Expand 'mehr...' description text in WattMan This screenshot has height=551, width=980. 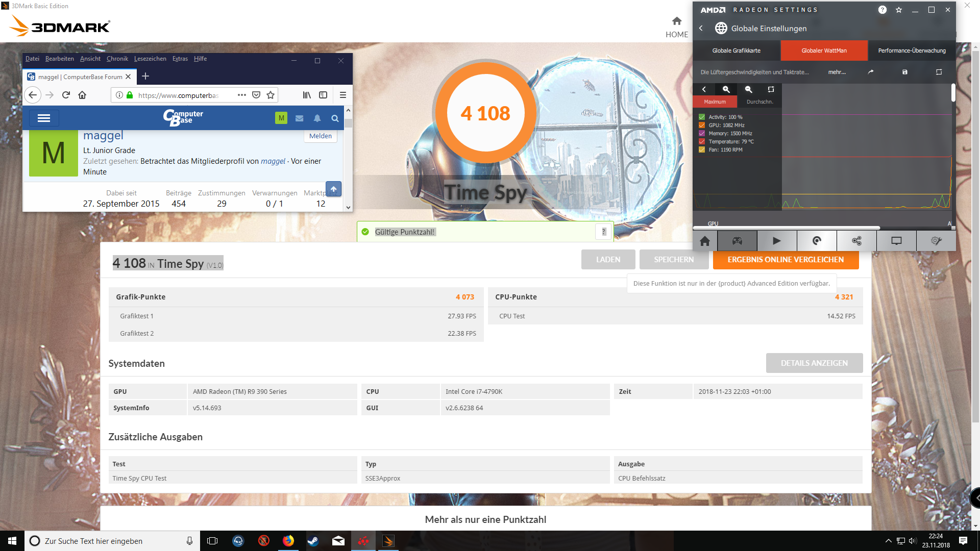(x=837, y=72)
